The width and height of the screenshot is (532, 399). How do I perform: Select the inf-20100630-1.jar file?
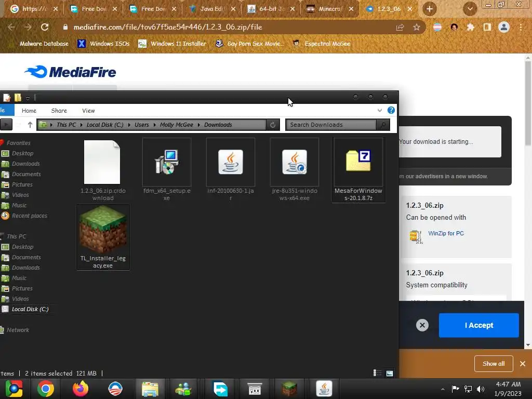pyautogui.click(x=230, y=170)
